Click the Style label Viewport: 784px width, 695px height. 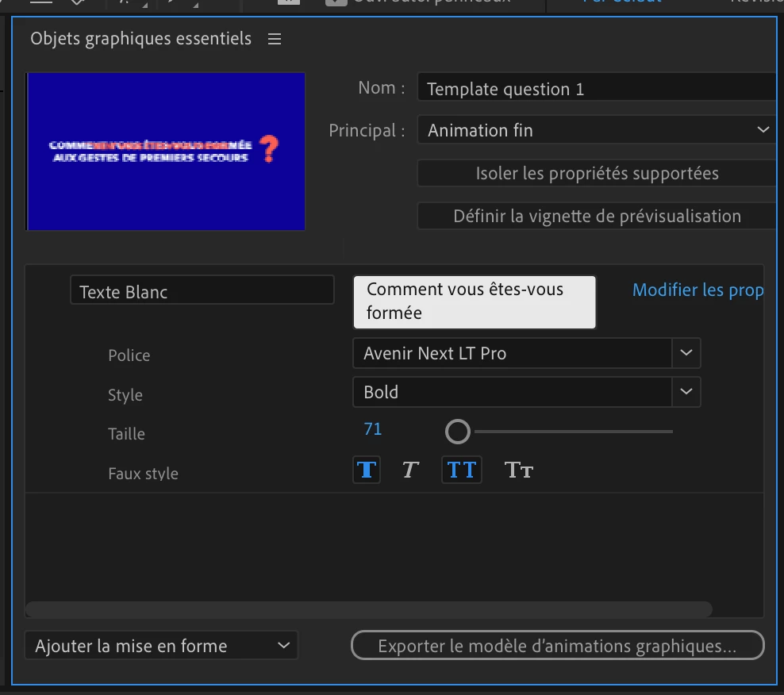tap(125, 395)
